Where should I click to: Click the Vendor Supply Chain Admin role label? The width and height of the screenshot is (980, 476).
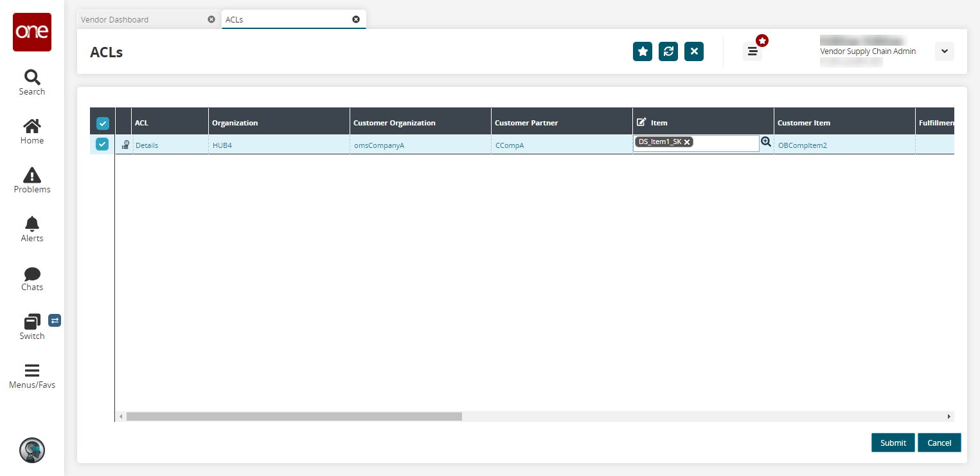(868, 51)
